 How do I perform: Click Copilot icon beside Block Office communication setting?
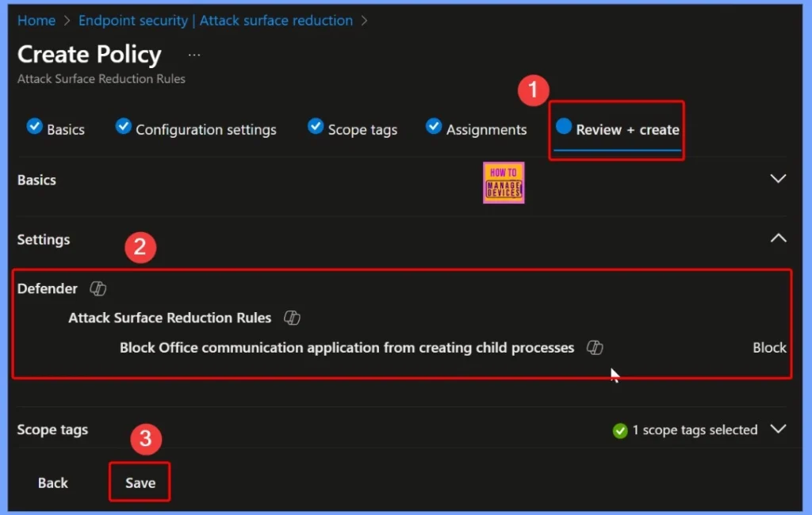[x=595, y=348]
